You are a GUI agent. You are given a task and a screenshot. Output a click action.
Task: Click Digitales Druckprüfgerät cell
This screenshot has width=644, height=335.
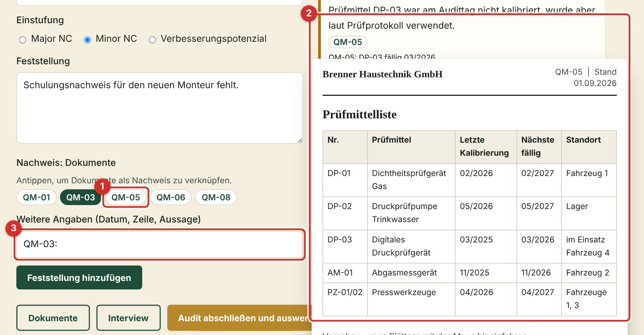coord(411,246)
